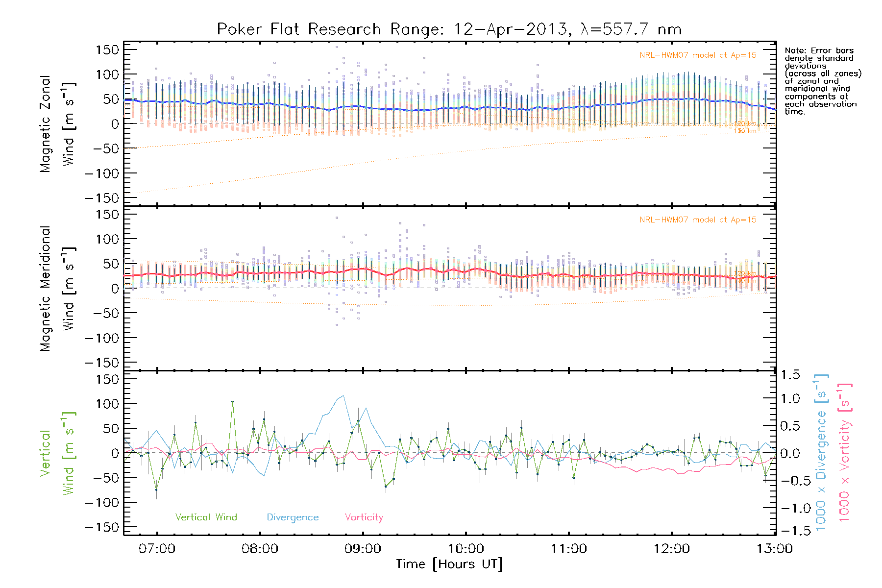The height and width of the screenshot is (588, 882).
Task: Click the Time [Hours UT] axis title
Action: pyautogui.click(x=449, y=564)
